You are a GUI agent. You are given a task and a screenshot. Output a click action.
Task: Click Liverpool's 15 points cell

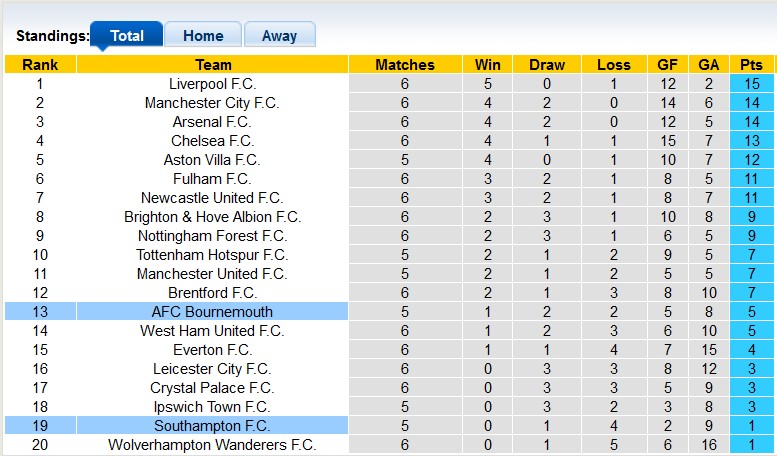click(751, 84)
